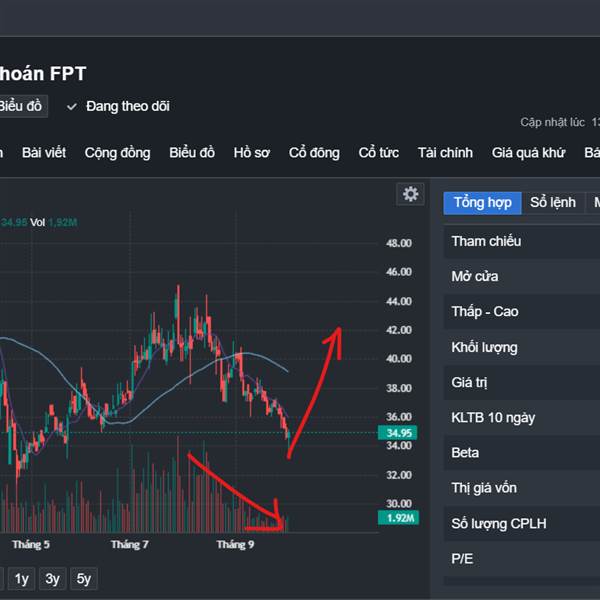Go to the Hồ sơ tab
The width and height of the screenshot is (600, 600).
tap(252, 153)
